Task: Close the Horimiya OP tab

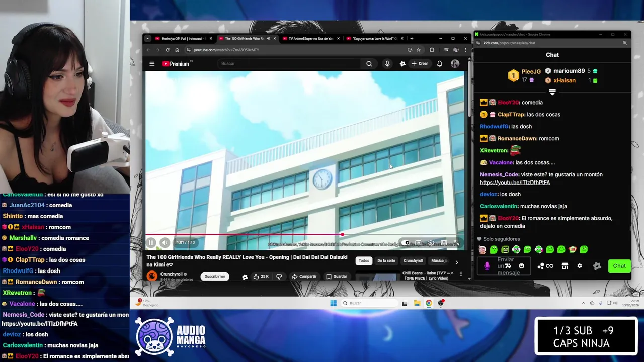Action: 211,38
